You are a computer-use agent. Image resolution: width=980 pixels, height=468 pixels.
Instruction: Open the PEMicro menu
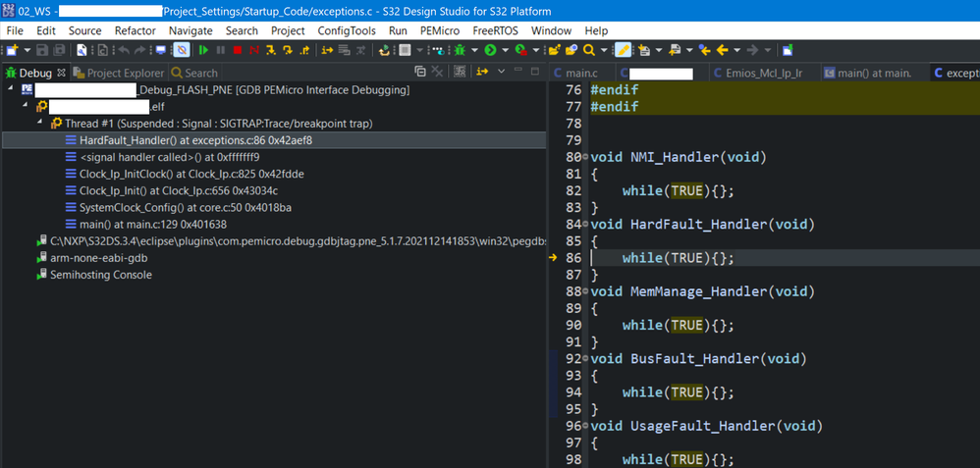[x=440, y=30]
